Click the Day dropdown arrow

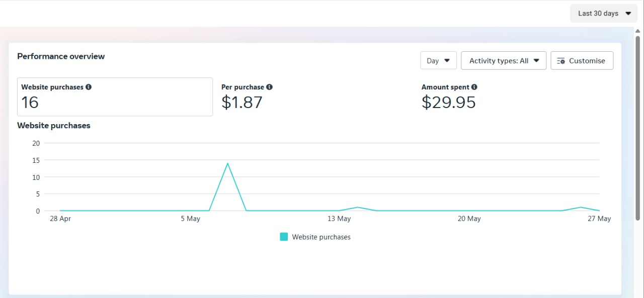click(447, 61)
